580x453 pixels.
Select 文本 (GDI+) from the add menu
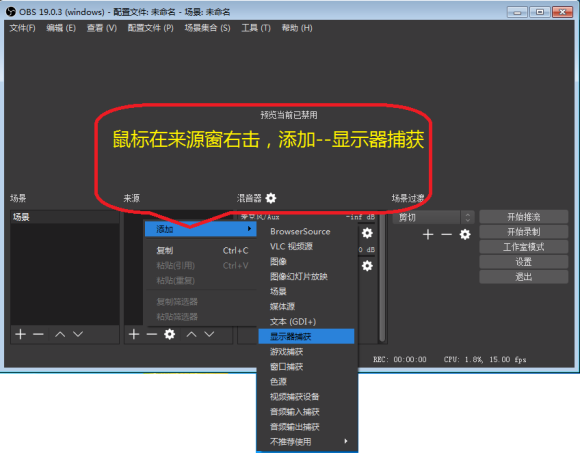click(306, 321)
